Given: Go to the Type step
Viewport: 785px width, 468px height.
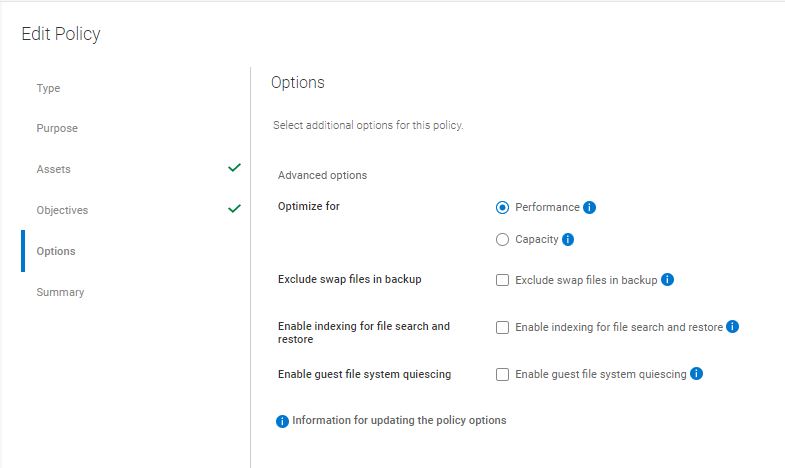Looking at the screenshot, I should click(x=49, y=88).
